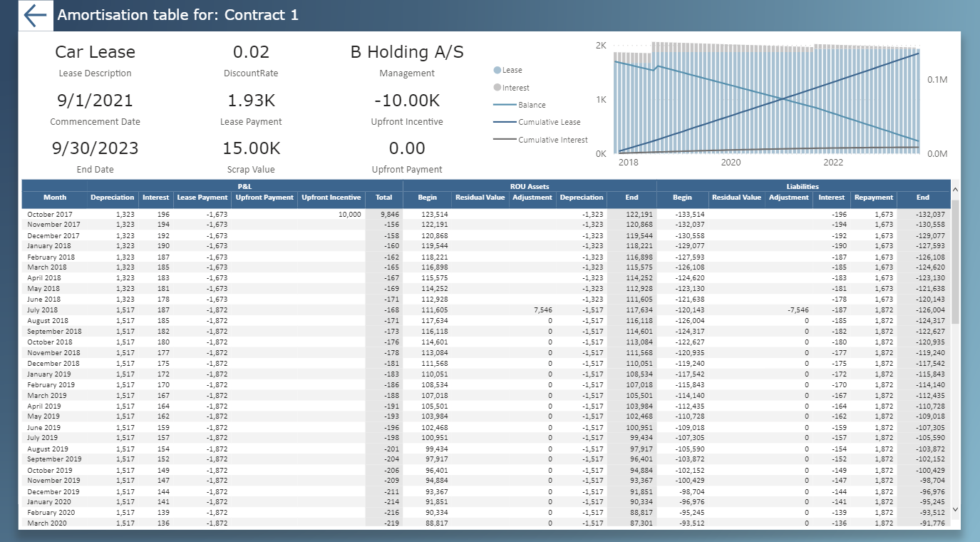Click the ROU Assets group header
This screenshot has width=980, height=542.
pyautogui.click(x=529, y=186)
